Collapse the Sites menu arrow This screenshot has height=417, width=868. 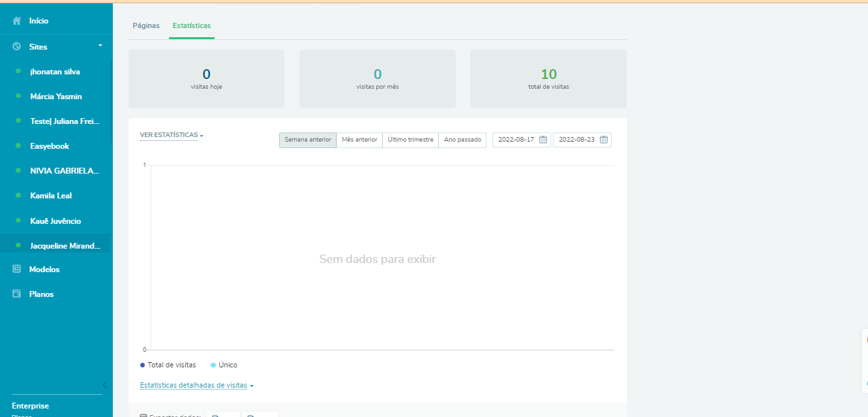tap(100, 46)
